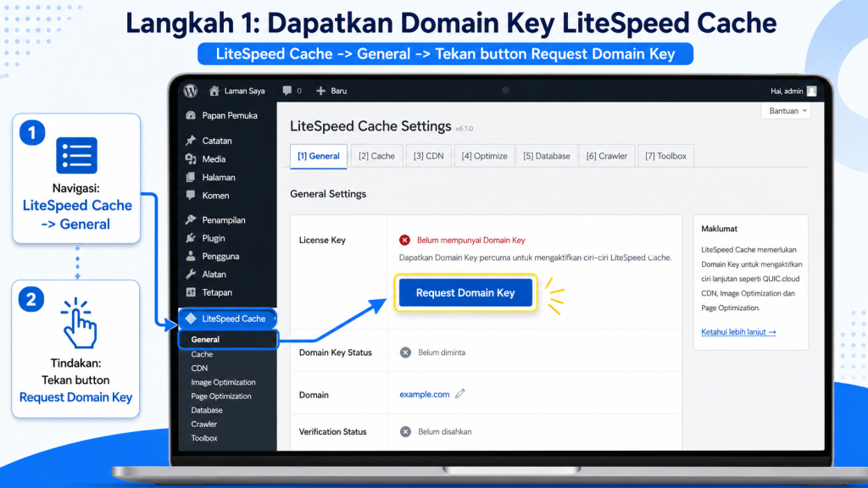Select Database submenu item
The height and width of the screenshot is (488, 868).
(x=207, y=410)
